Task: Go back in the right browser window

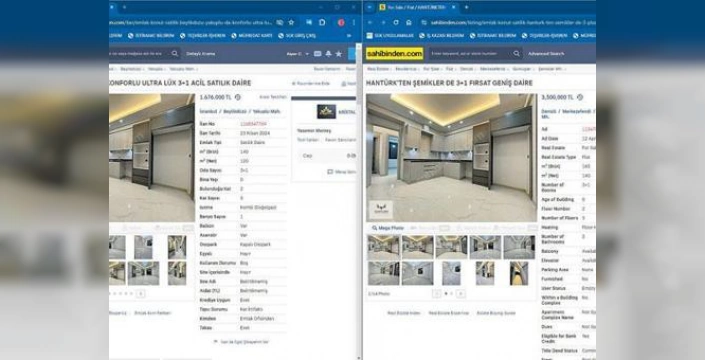Action: click(370, 22)
